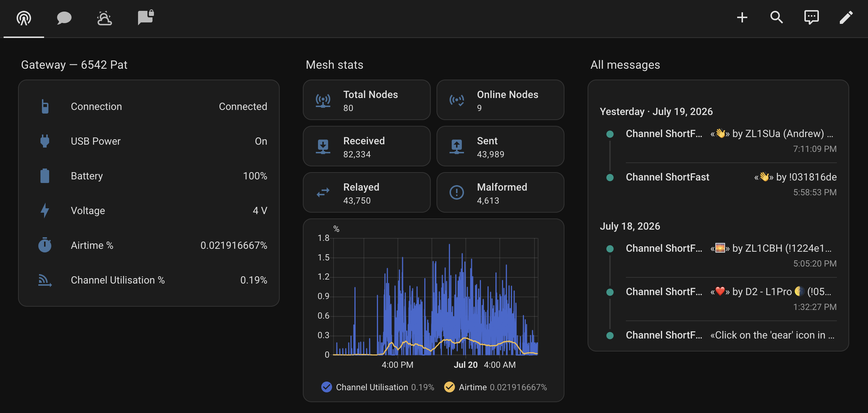Open the Relayed packets card
The height and width of the screenshot is (413, 868).
click(367, 192)
